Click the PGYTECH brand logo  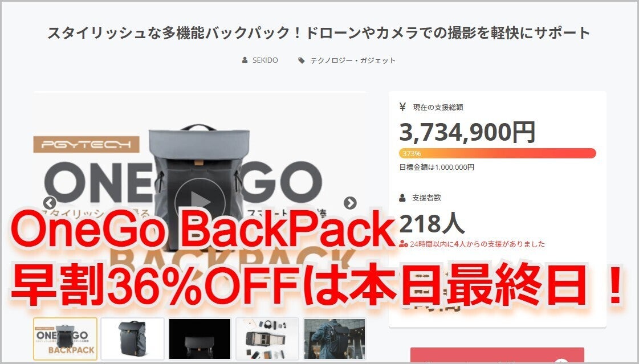pos(87,145)
